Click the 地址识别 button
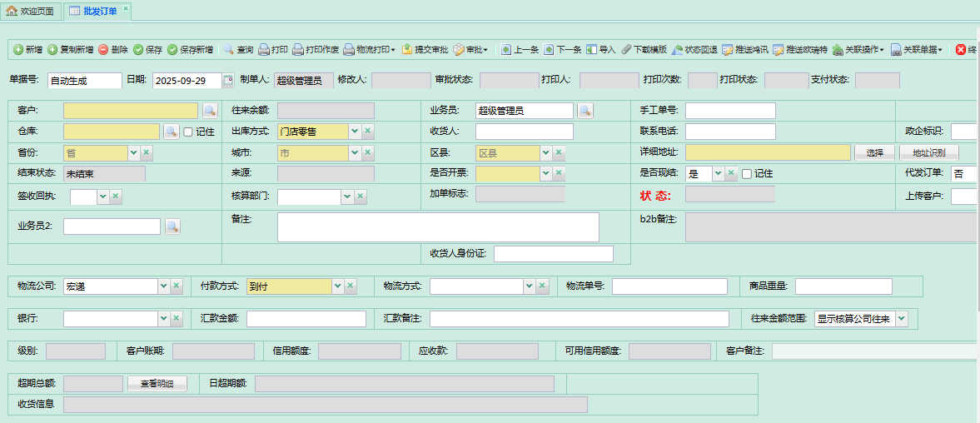This screenshot has height=423, width=980. coord(928,153)
